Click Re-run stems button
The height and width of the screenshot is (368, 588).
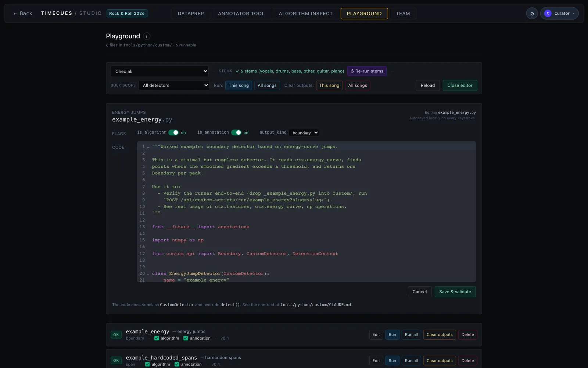point(367,71)
